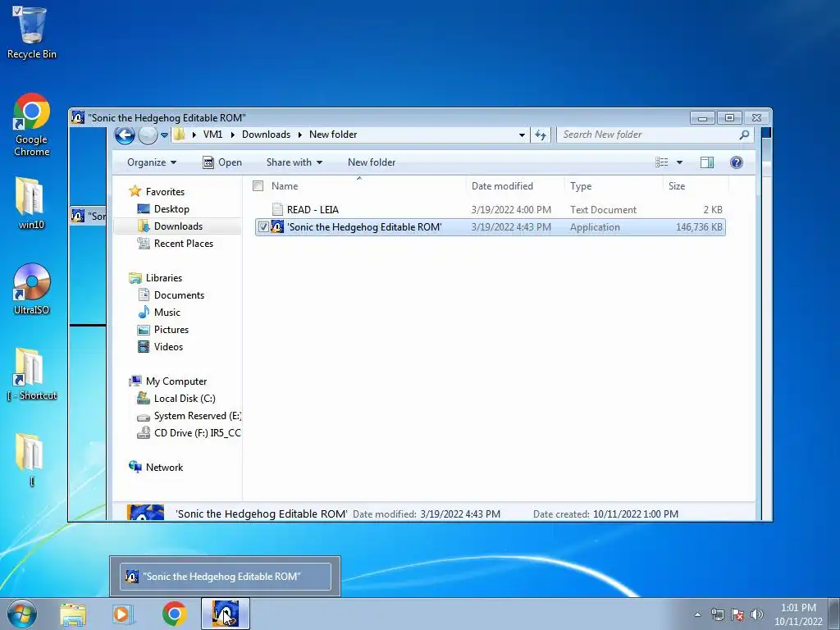Image resolution: width=840 pixels, height=630 pixels.
Task: Open the Recycle Bin desktop icon
Action: [x=31, y=32]
